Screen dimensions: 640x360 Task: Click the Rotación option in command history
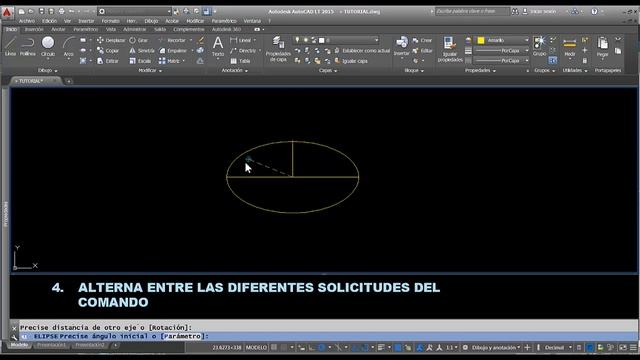tap(169, 327)
